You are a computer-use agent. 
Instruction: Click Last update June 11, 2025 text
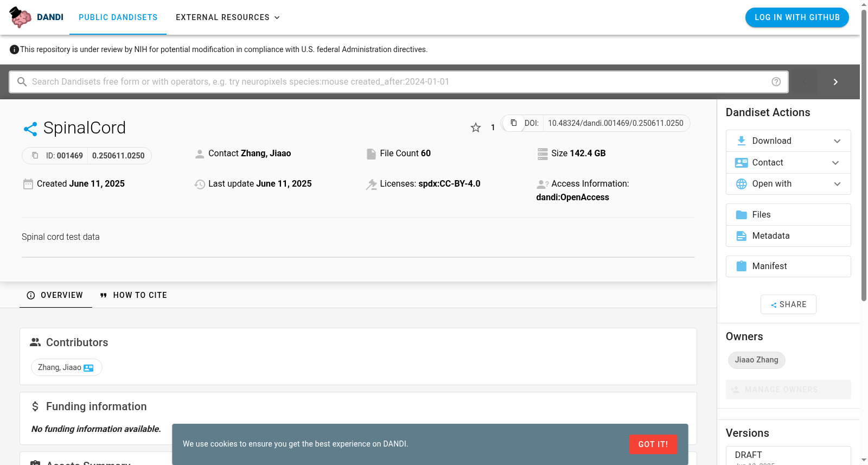coord(260,184)
